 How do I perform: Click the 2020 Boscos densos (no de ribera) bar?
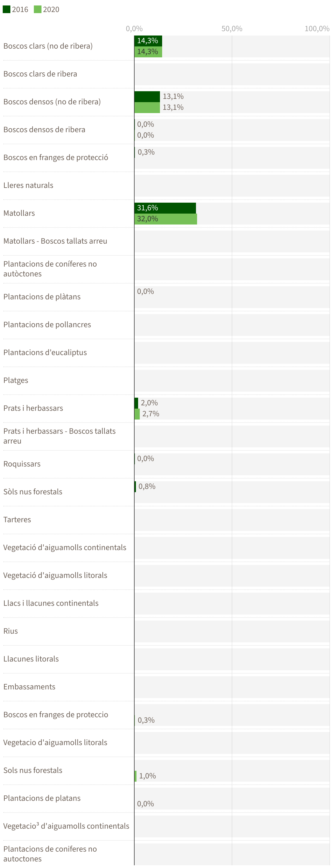coord(147,108)
